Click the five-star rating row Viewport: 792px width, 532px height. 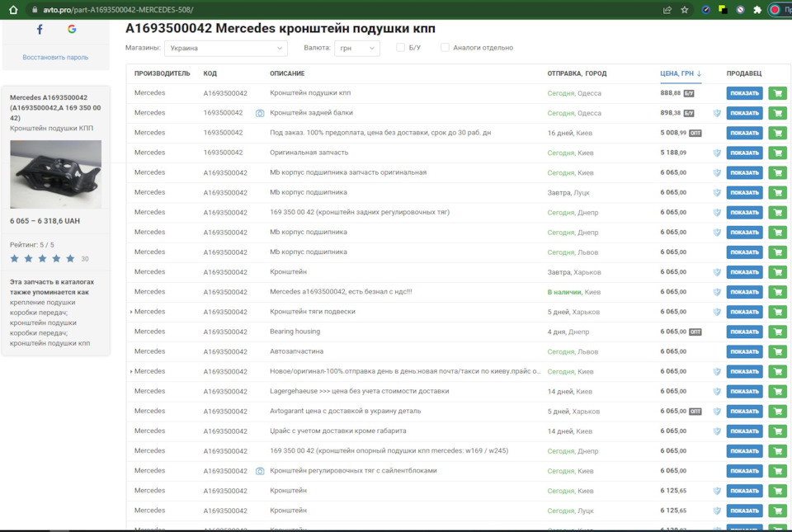click(x=42, y=259)
